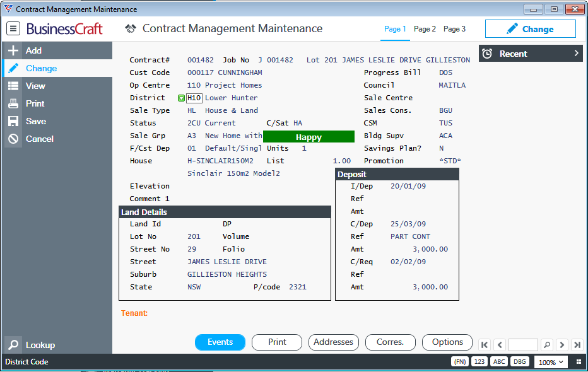Screen dimensions: 588x372
Task: Click the Council value MAITLA
Action: pos(452,85)
